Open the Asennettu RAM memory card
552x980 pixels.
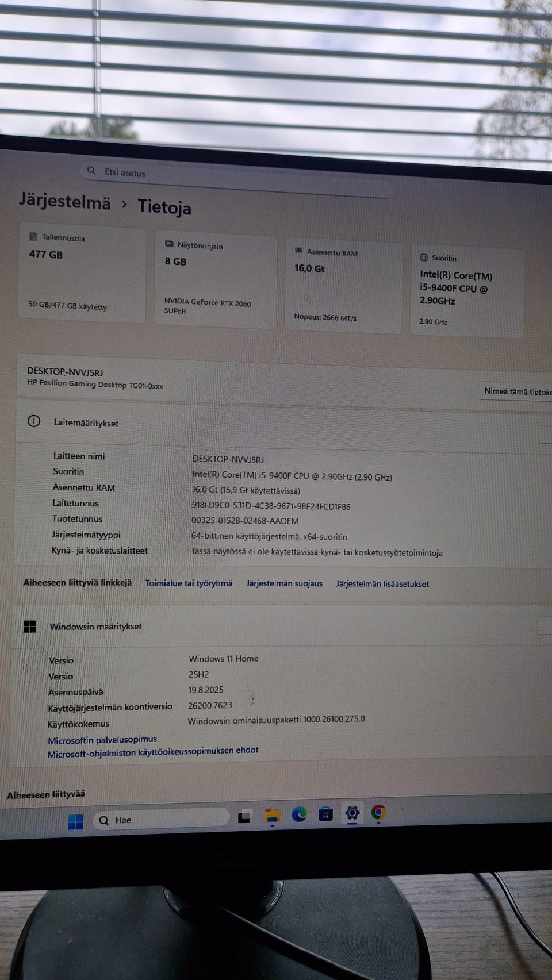[x=343, y=286]
